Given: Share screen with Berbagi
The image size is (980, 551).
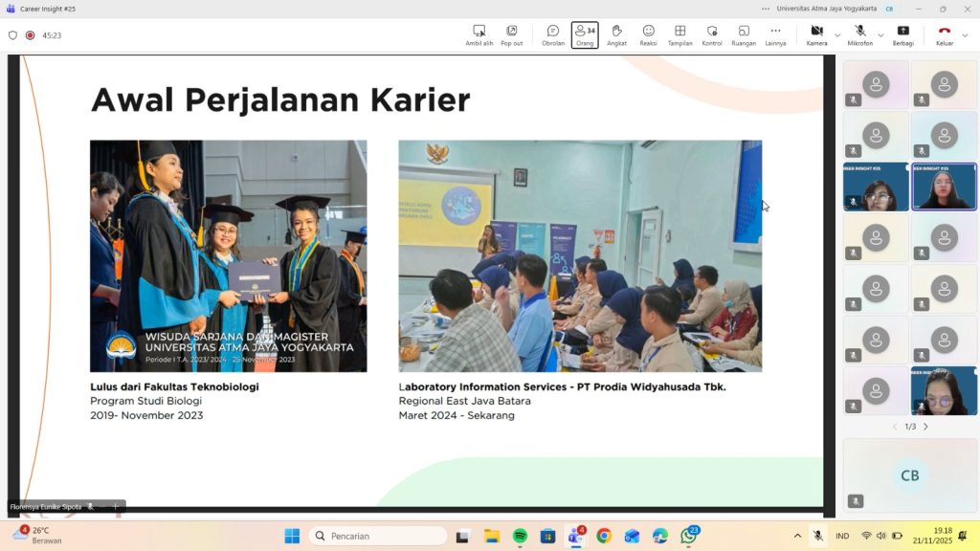Looking at the screenshot, I should pyautogui.click(x=902, y=35).
